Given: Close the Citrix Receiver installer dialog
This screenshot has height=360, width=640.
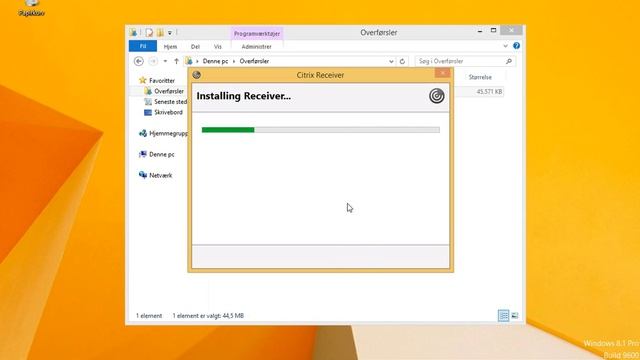Looking at the screenshot, I should [x=442, y=73].
